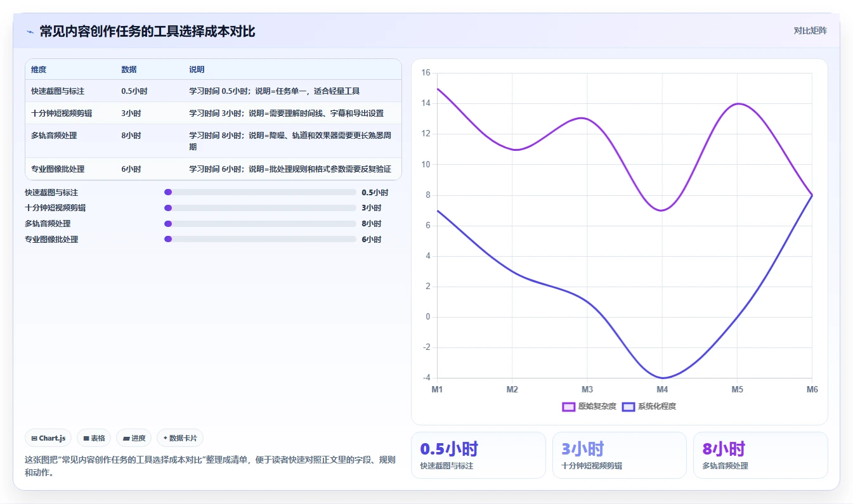This screenshot has width=853, height=504.
Task: Click the 降噪、轨道和效果器 description cell
Action: click(292, 141)
